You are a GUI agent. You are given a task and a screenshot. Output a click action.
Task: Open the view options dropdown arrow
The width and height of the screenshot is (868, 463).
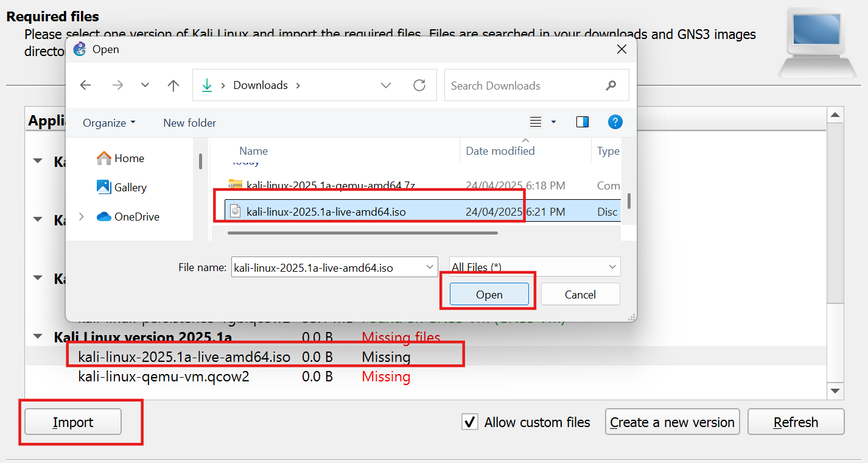coord(553,122)
